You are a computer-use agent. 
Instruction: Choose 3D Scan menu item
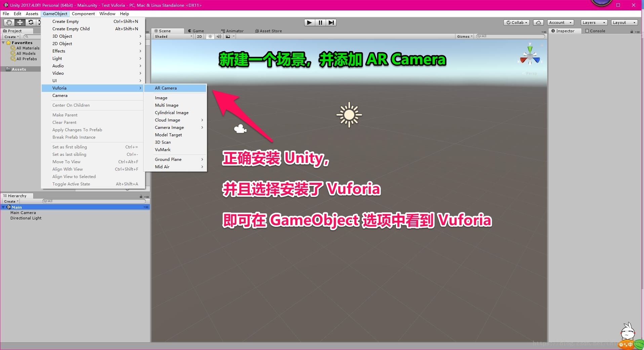pos(175,142)
